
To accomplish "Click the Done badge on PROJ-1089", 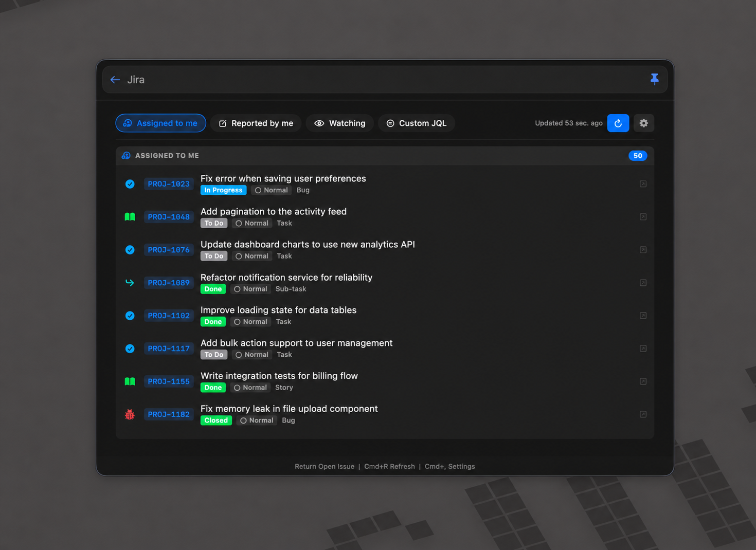I will [x=213, y=289].
